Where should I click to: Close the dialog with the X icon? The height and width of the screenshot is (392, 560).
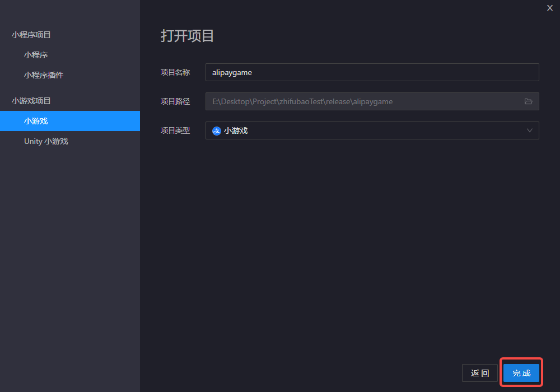click(549, 8)
